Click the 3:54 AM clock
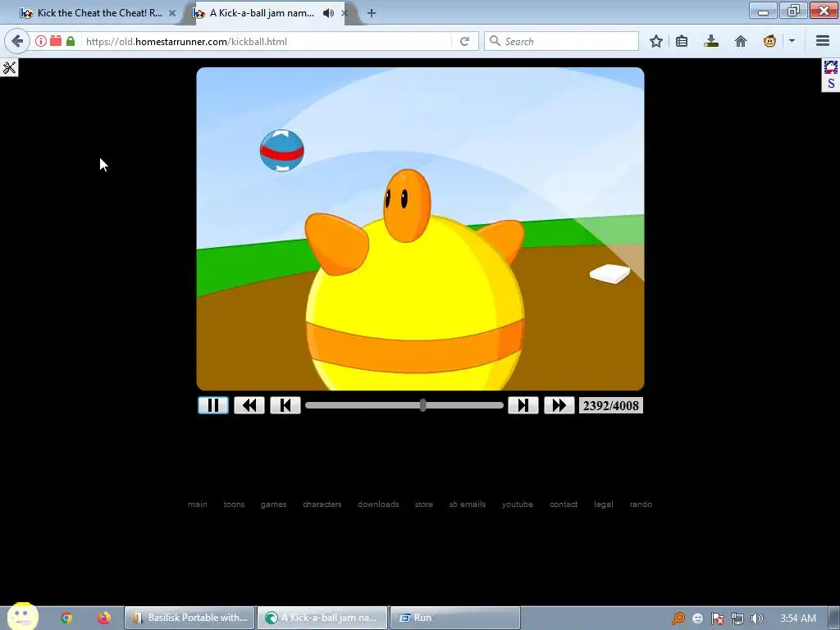Image resolution: width=840 pixels, height=630 pixels. (798, 619)
